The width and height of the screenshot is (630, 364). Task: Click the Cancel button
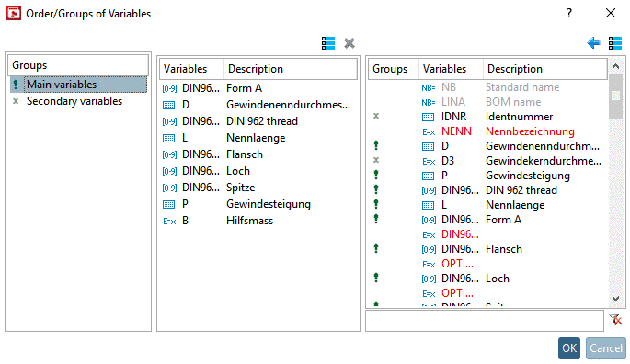(x=606, y=348)
